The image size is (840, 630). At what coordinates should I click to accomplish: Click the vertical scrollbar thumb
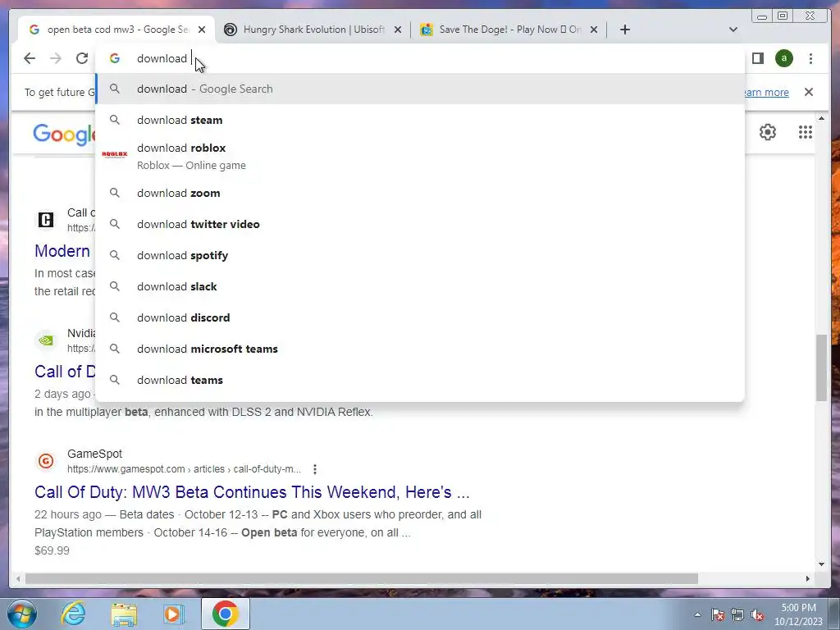click(821, 367)
